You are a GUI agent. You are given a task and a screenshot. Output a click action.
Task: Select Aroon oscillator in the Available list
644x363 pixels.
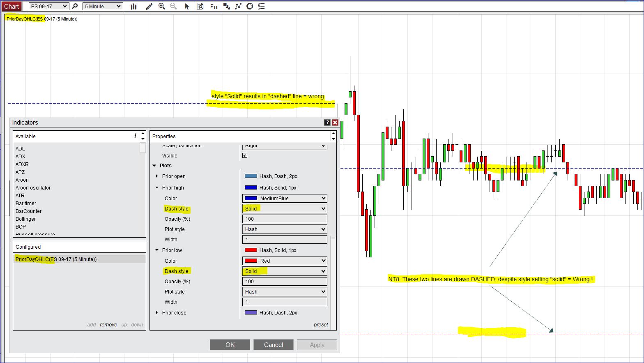[x=33, y=187]
